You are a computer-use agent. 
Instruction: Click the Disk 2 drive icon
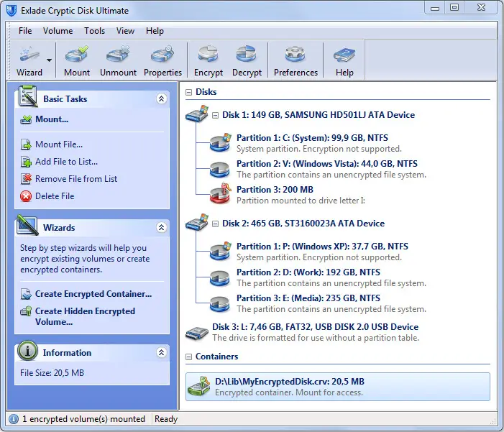click(x=197, y=222)
